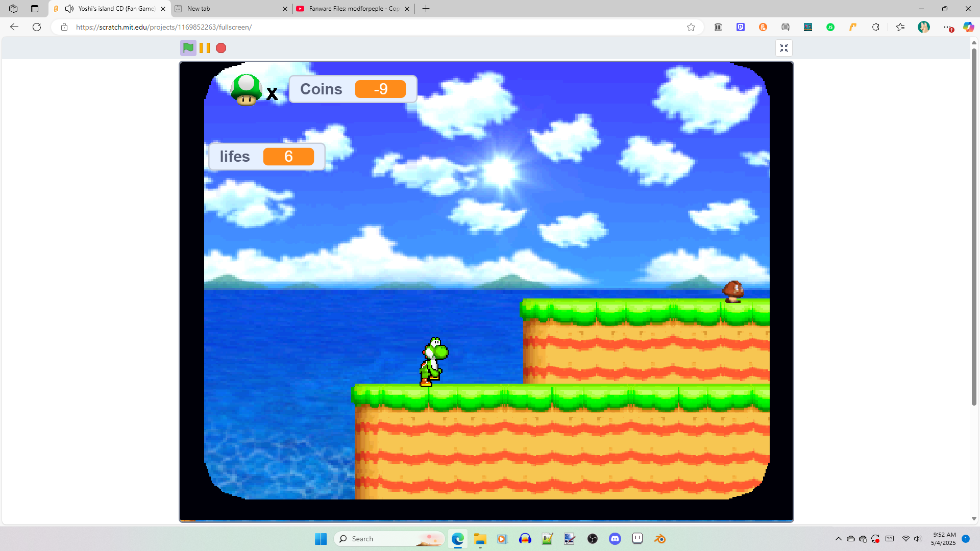Open Windows Start menu
980x551 pixels.
pyautogui.click(x=321, y=539)
